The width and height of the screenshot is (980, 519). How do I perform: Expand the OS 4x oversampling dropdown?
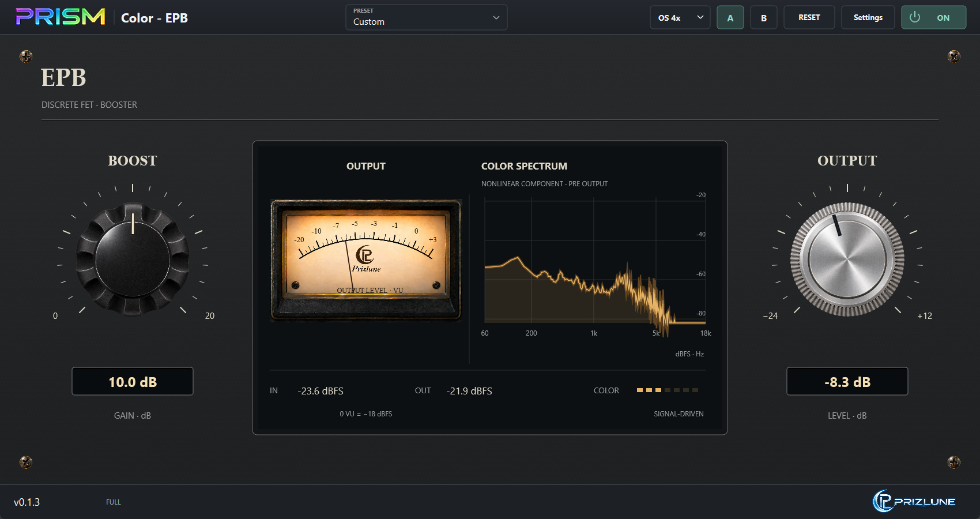click(x=680, y=17)
